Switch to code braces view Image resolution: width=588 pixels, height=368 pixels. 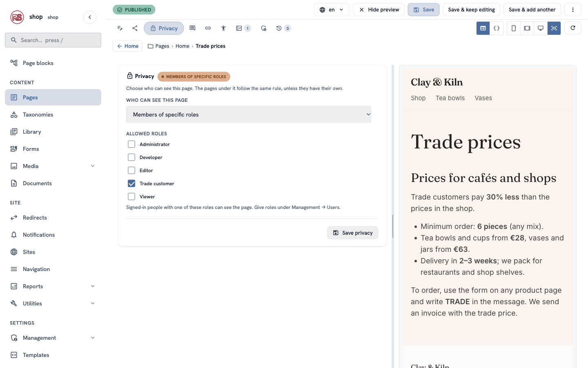pyautogui.click(x=497, y=28)
